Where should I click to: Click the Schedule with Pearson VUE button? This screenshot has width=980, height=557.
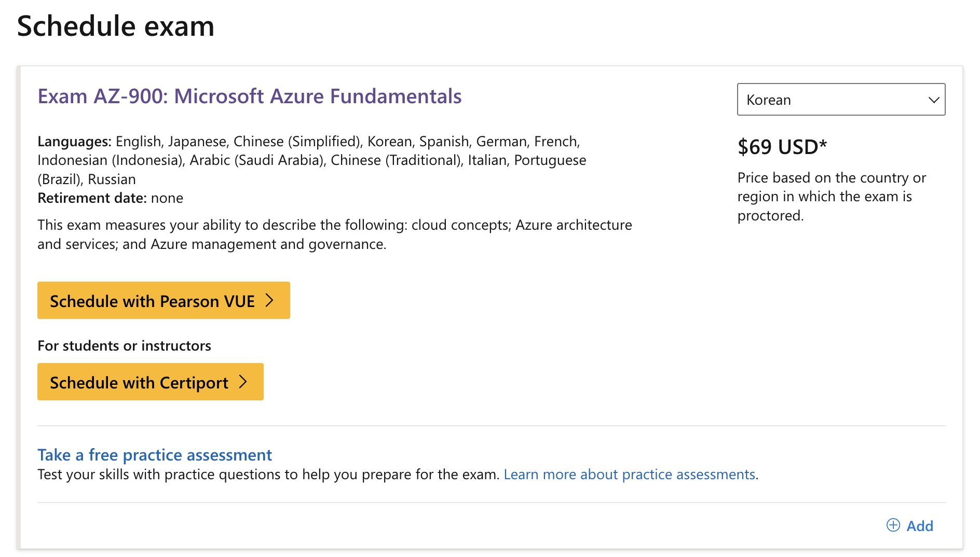[x=163, y=301]
